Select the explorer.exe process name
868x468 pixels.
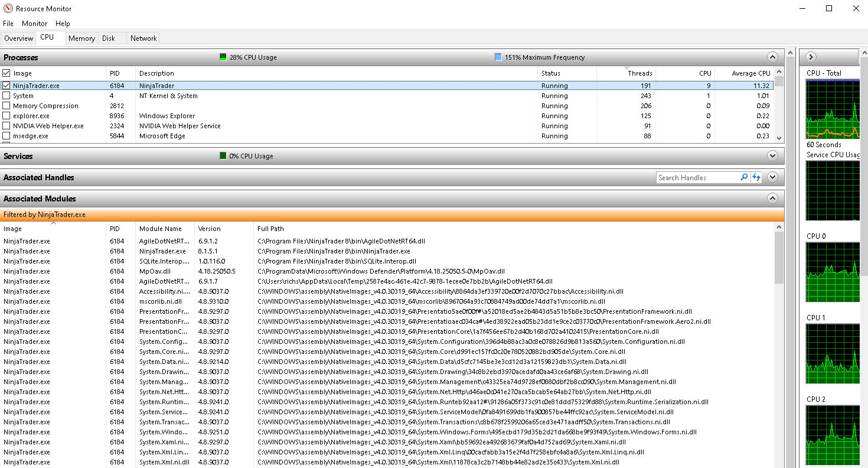click(x=31, y=116)
